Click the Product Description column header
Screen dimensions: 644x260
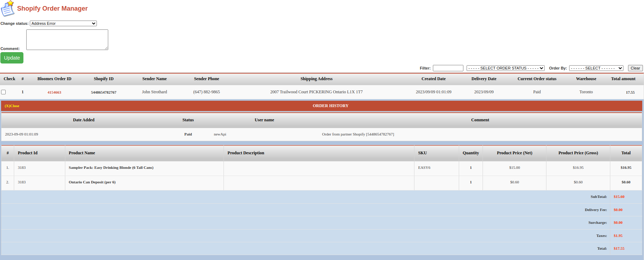tap(246, 153)
